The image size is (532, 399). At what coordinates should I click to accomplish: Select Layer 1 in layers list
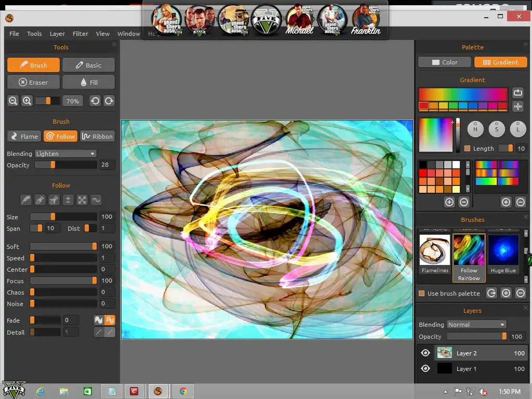point(472,368)
